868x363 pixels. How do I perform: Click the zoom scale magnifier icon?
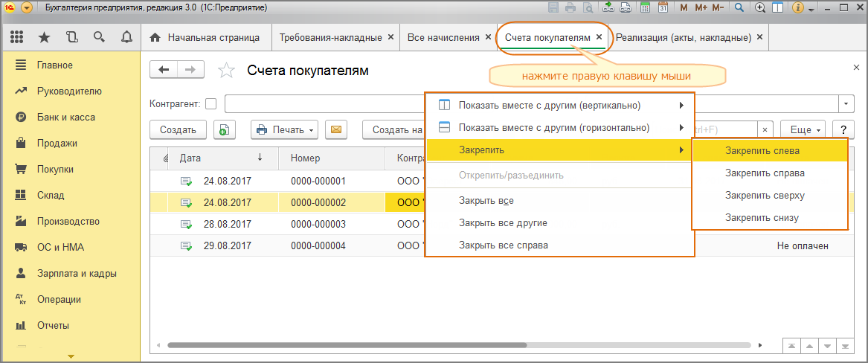[x=761, y=8]
